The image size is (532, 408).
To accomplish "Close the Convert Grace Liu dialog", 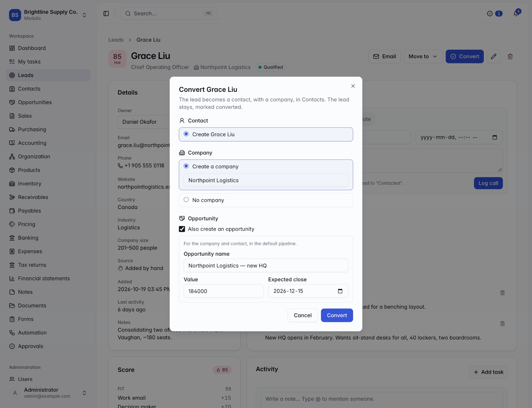I will (x=353, y=86).
